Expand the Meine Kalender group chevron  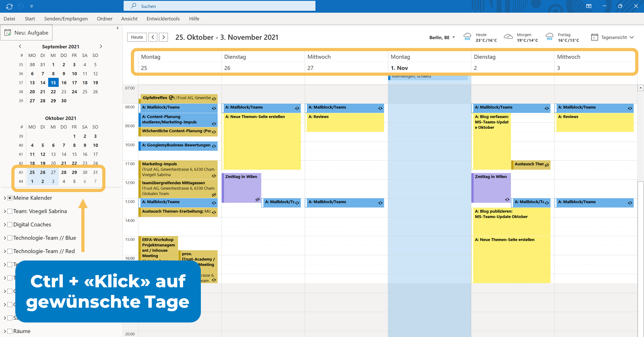5,198
